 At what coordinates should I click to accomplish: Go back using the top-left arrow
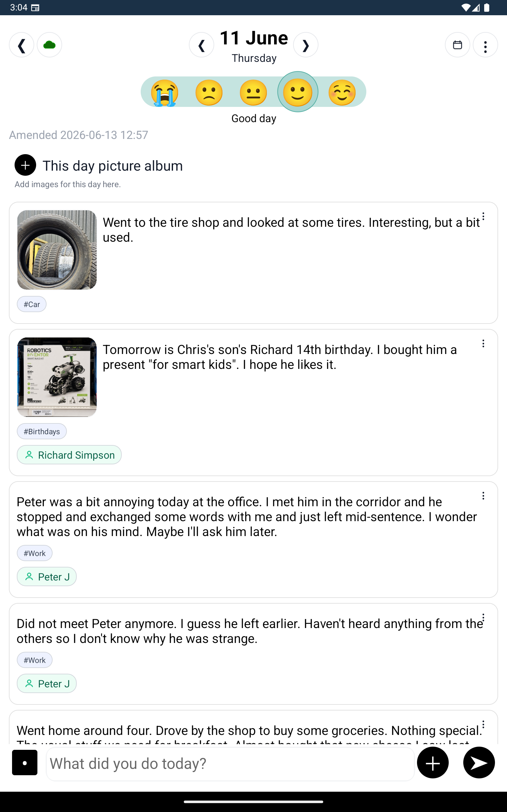click(22, 45)
